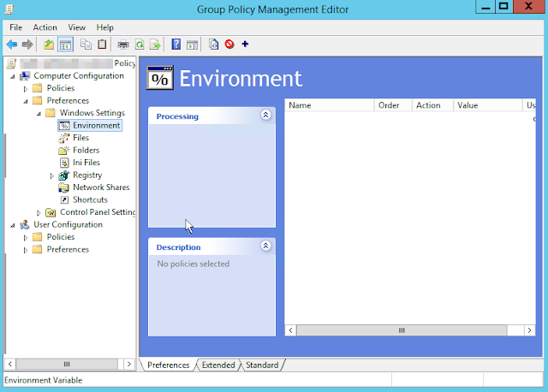Image resolution: width=548 pixels, height=392 pixels.
Task: Click the Forward arrow toolbar icon
Action: (27, 45)
